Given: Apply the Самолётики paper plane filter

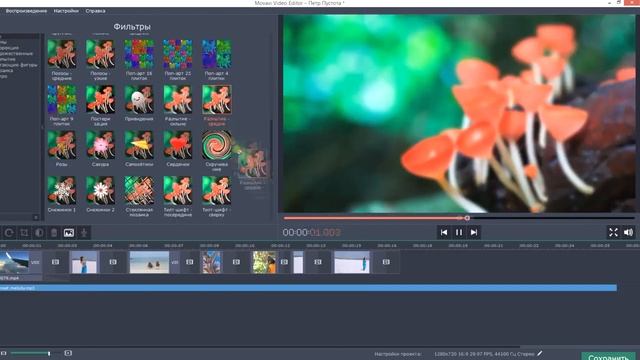Looking at the screenshot, I should pos(139,145).
